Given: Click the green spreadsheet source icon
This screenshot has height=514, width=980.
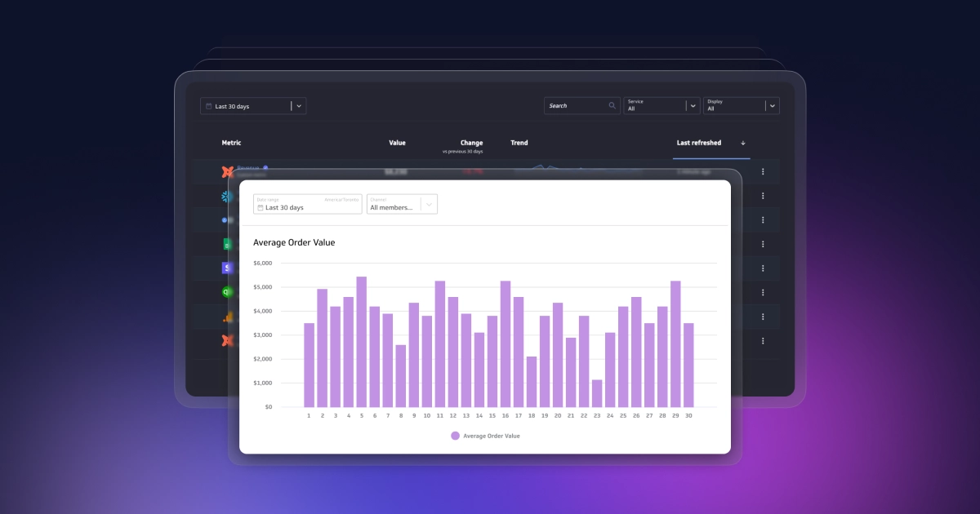Looking at the screenshot, I should pos(225,243).
